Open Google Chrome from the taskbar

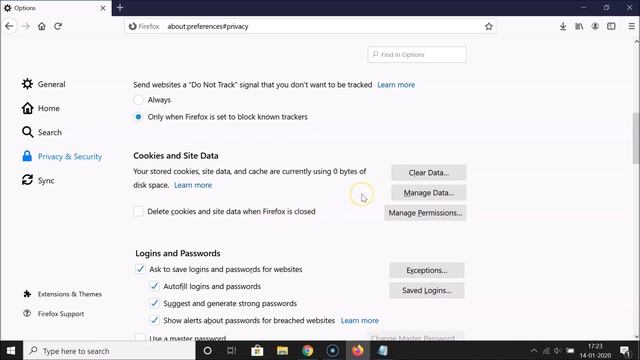[307, 351]
